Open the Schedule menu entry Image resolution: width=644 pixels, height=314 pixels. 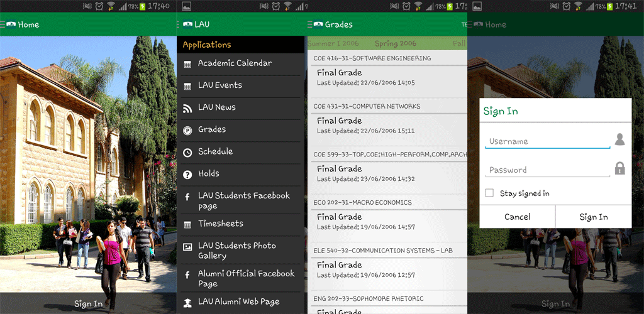[241, 153]
